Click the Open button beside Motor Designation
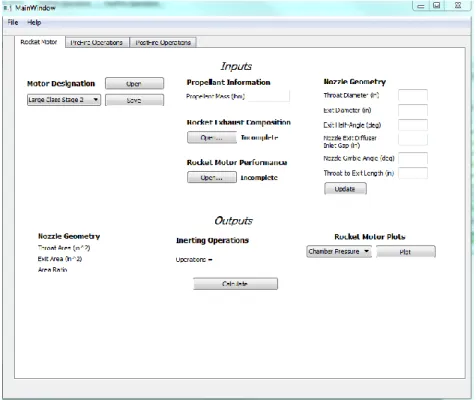Screen dimensions: 476x400 click(134, 84)
